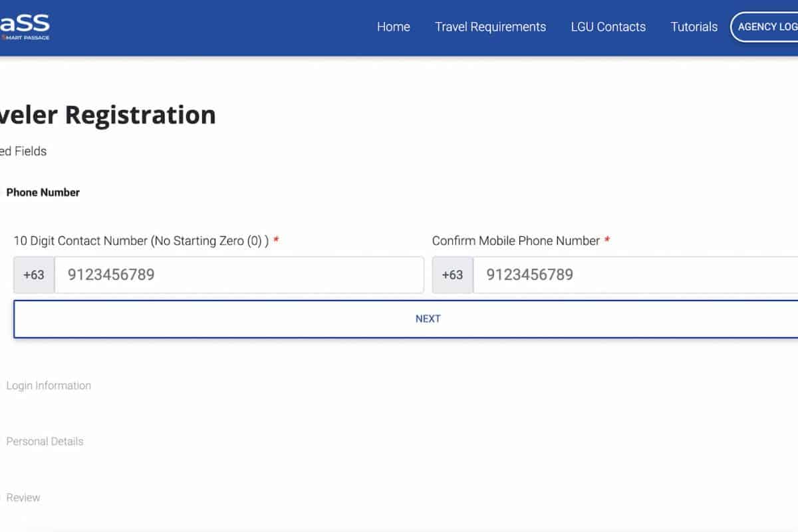Image resolution: width=798 pixels, height=532 pixels.
Task: Click the Agency Login button
Action: click(766, 27)
